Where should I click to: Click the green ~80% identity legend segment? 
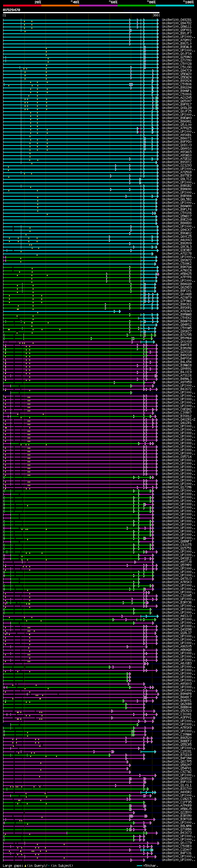(137, 6)
